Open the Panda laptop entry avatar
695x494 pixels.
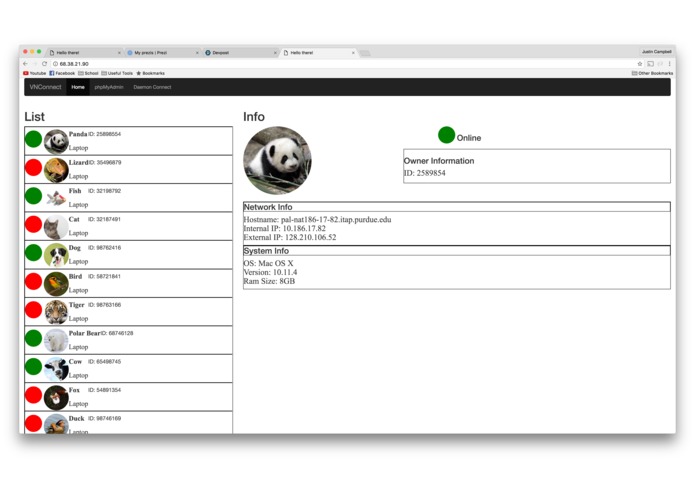pyautogui.click(x=56, y=141)
